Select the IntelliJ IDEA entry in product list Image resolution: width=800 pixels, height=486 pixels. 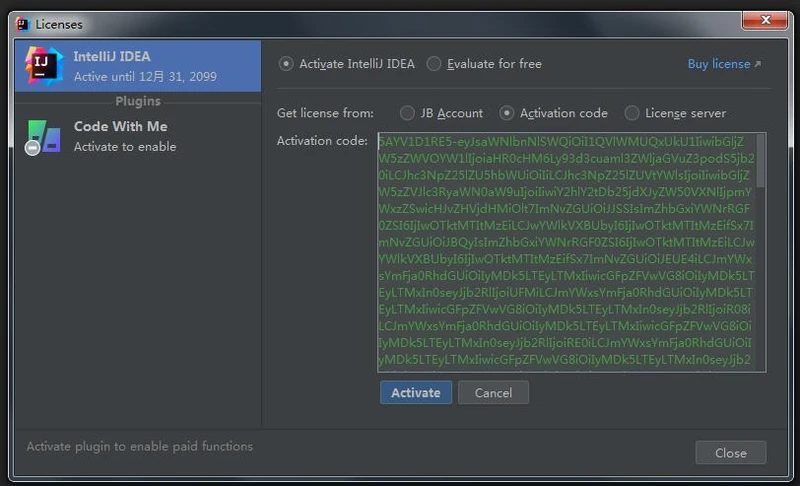[138, 66]
